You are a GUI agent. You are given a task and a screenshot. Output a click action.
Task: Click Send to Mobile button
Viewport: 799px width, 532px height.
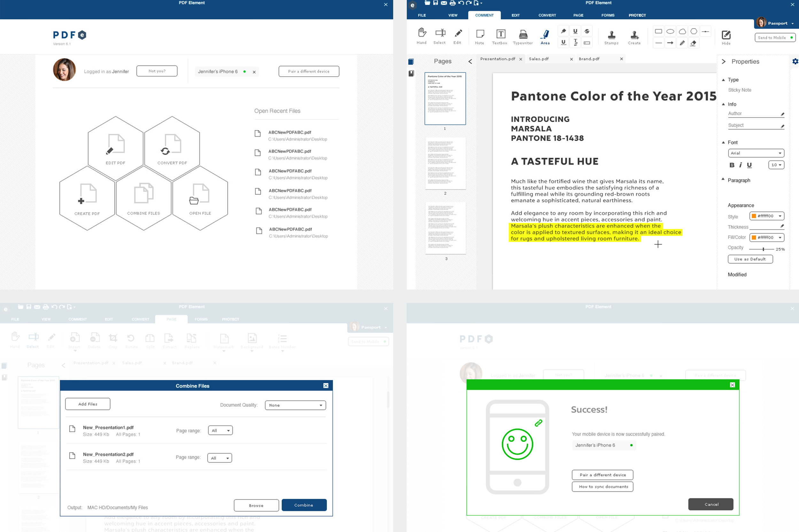coord(775,37)
